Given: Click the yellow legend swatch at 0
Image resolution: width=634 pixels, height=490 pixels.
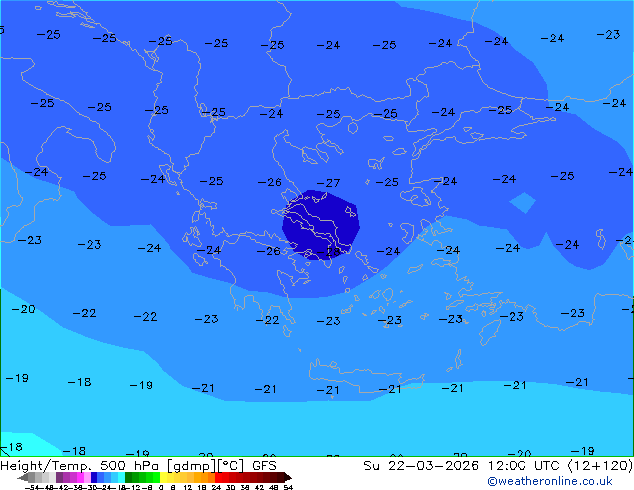Looking at the screenshot, I should (x=163, y=477).
